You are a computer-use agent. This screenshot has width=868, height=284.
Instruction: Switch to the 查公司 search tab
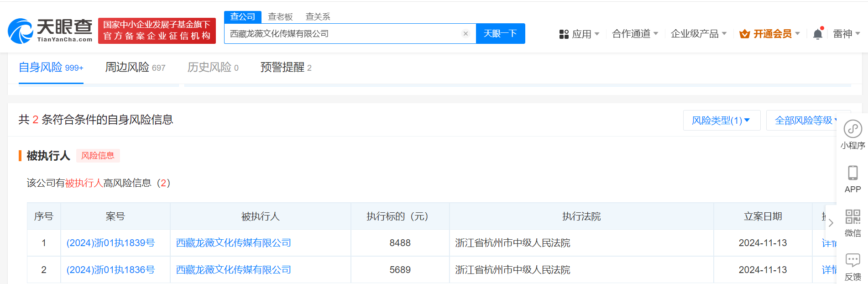[x=243, y=17]
